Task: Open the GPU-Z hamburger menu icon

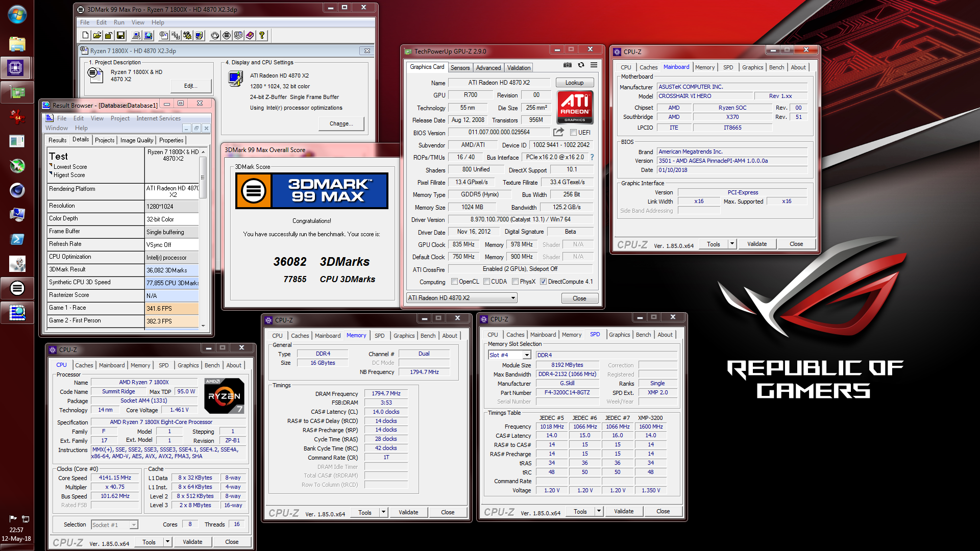Action: pyautogui.click(x=594, y=65)
